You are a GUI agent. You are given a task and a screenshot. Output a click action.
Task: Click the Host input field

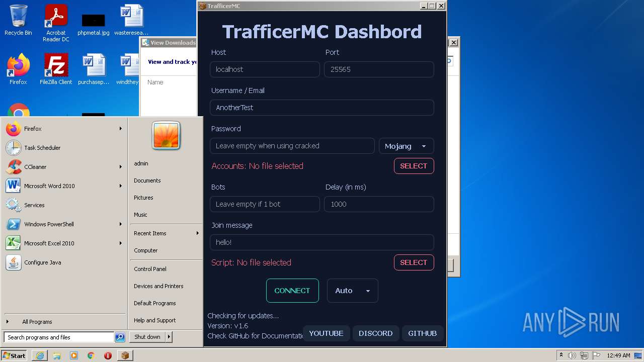(x=265, y=69)
